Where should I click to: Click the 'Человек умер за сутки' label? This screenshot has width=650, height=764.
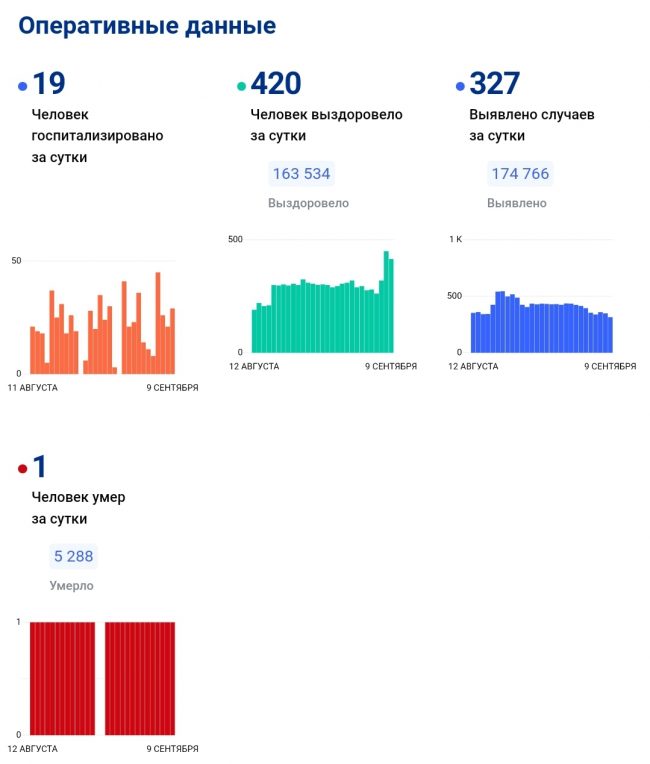(78, 508)
